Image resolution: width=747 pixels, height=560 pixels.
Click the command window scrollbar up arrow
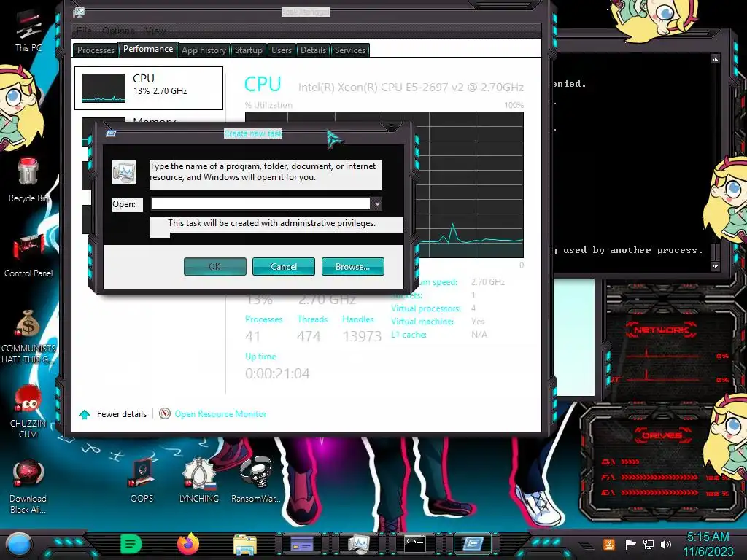pos(715,59)
